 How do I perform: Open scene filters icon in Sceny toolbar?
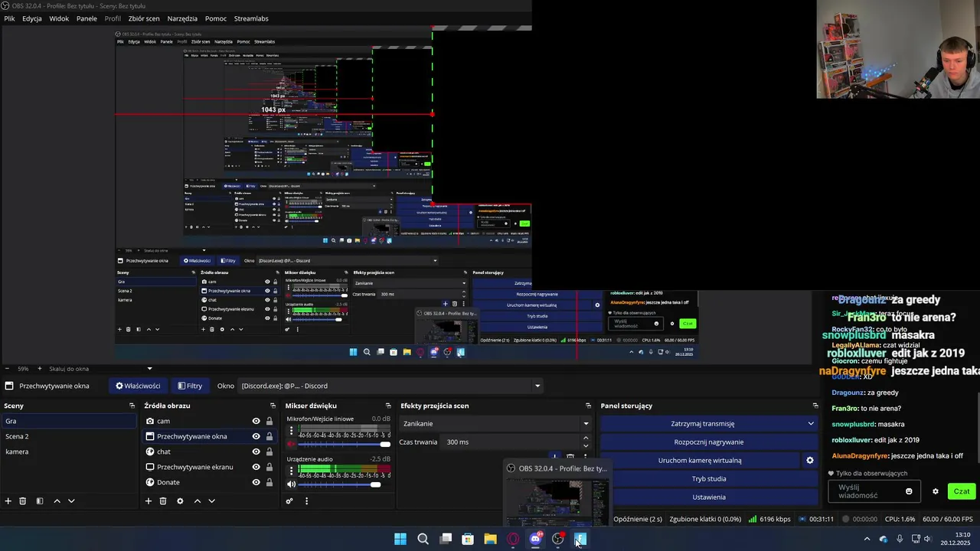[x=40, y=501]
